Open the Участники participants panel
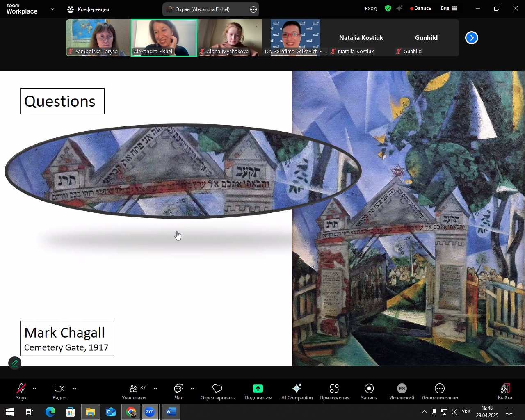Screen dimensions: 525x420 pos(134,392)
